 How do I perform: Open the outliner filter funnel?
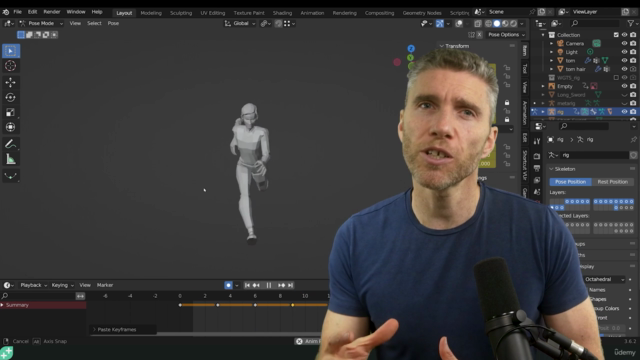[x=631, y=24]
